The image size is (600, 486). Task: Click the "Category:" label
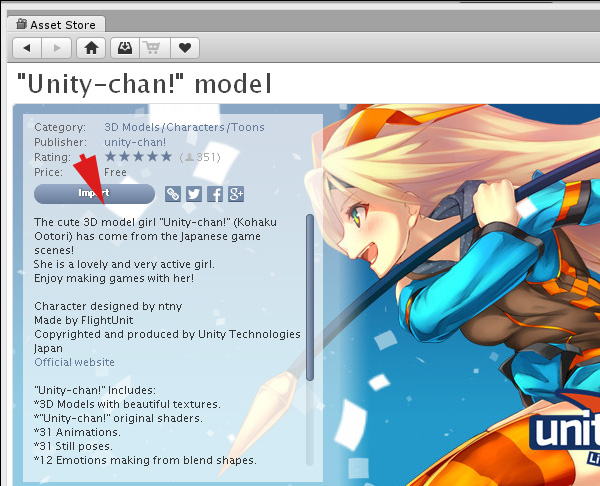pyautogui.click(x=60, y=127)
